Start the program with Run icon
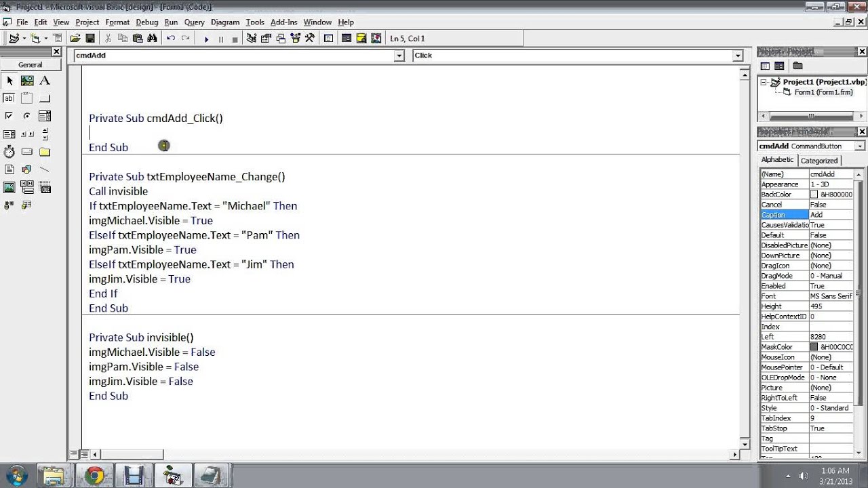This screenshot has width=868, height=488. click(206, 39)
